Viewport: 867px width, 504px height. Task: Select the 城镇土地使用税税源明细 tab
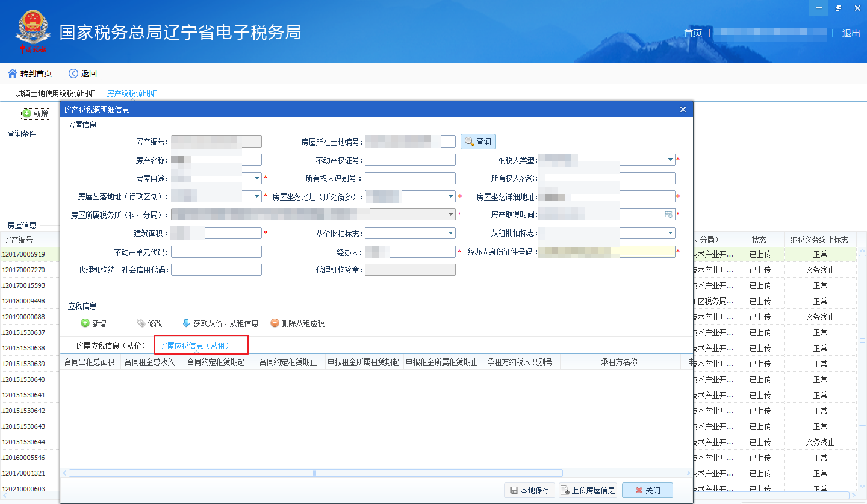click(55, 93)
